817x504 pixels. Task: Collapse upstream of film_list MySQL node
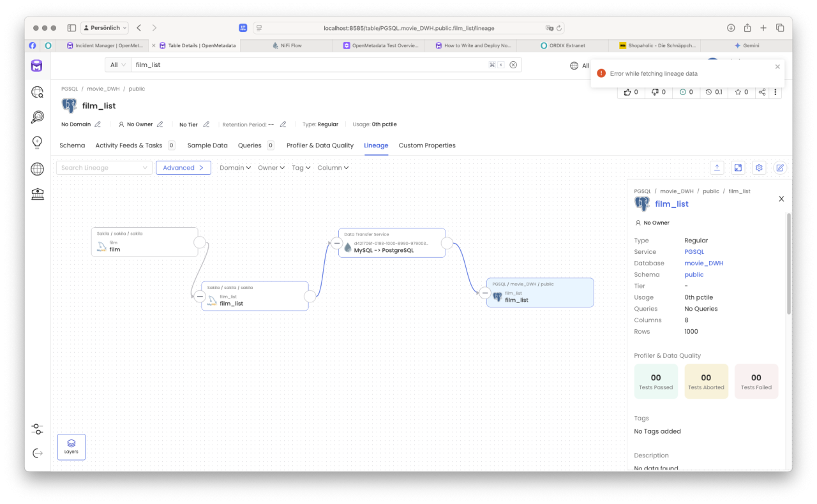200,296
